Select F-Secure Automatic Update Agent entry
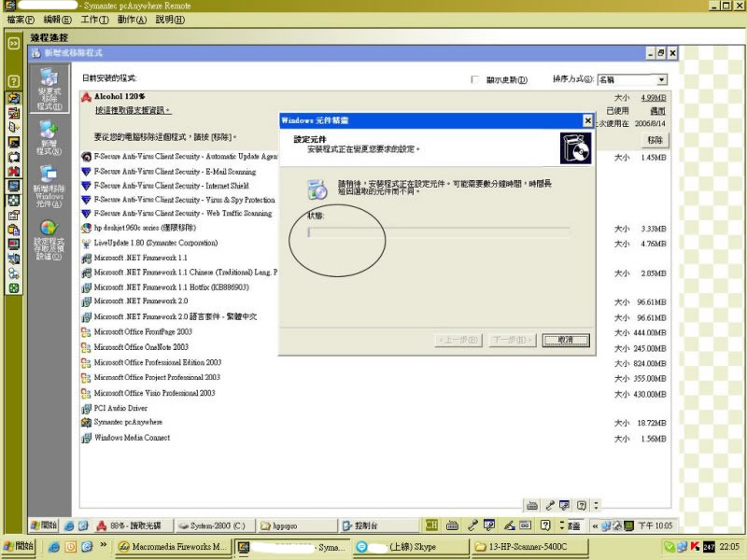 179,156
